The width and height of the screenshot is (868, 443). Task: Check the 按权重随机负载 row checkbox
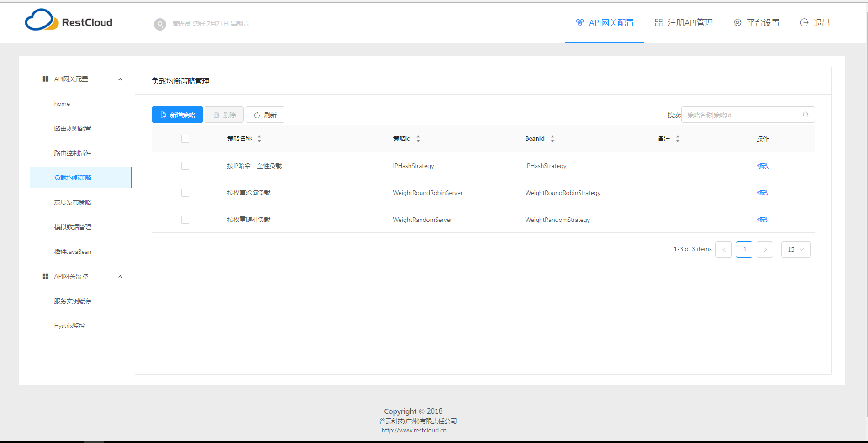coord(185,219)
